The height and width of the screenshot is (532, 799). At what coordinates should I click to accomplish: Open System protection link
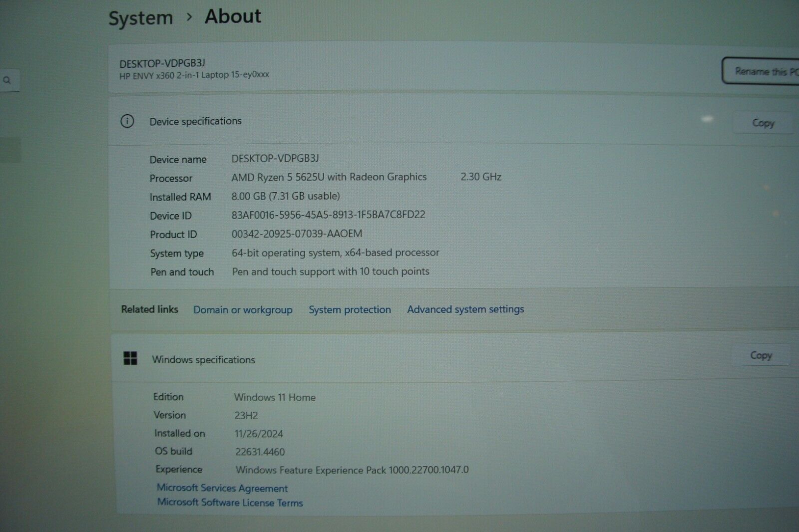pos(350,309)
